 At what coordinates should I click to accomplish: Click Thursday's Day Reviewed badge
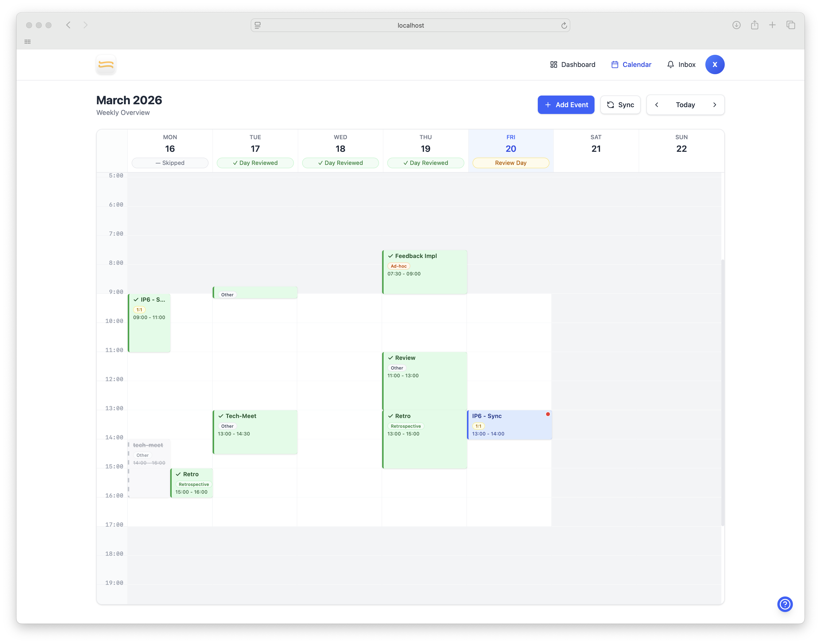425,163
